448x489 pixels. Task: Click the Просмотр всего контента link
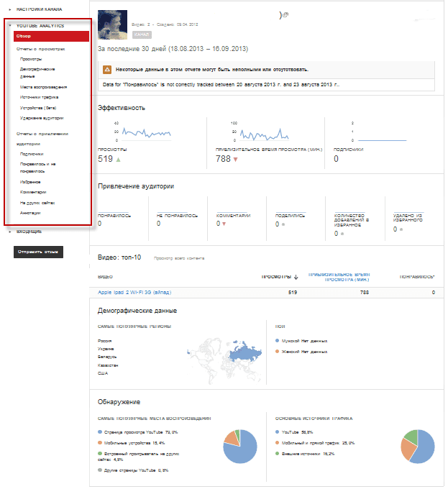tap(179, 257)
